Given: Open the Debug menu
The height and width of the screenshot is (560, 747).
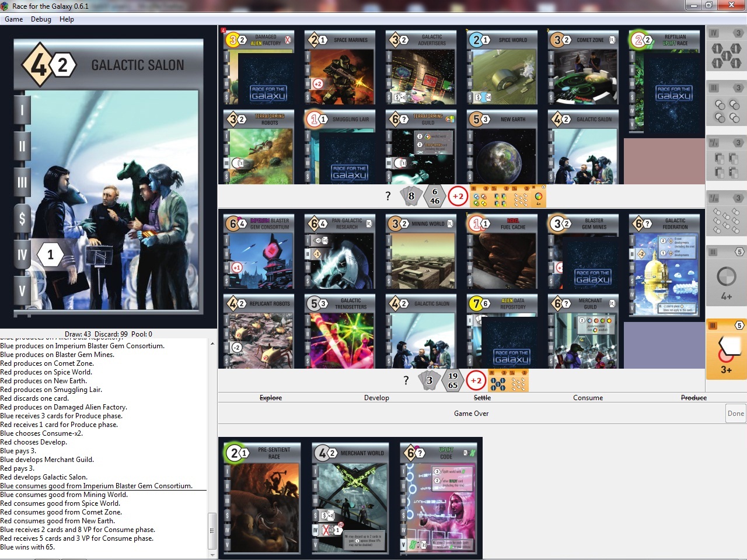Looking at the screenshot, I should [41, 19].
